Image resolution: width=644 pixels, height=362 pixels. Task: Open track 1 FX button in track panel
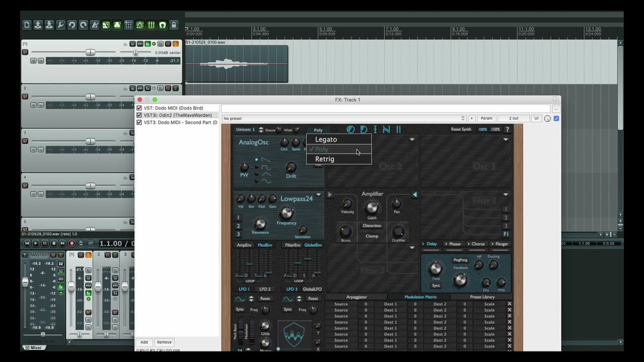tap(147, 44)
